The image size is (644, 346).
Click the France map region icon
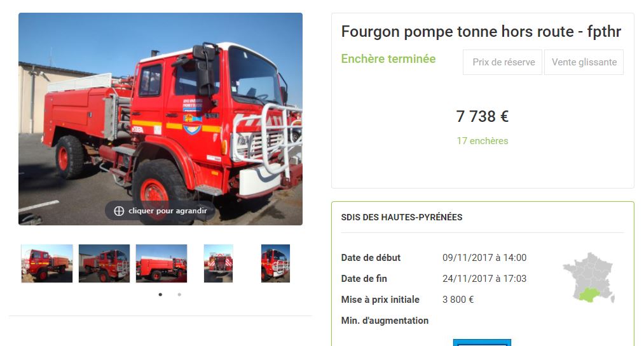(589, 278)
